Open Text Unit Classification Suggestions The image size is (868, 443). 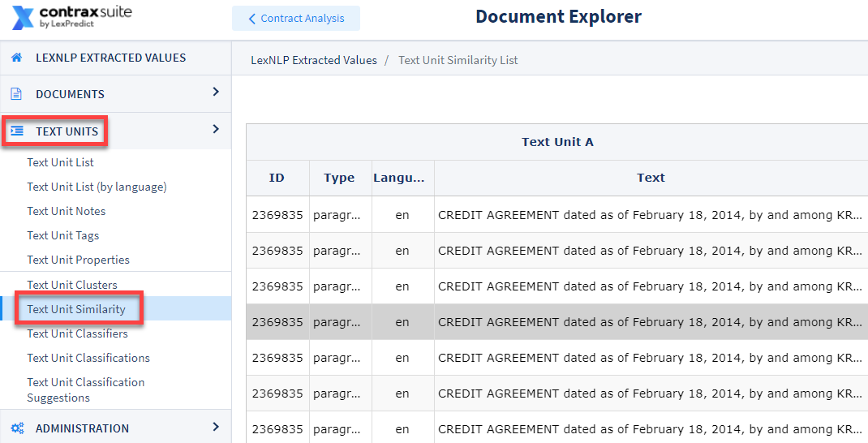pos(86,389)
